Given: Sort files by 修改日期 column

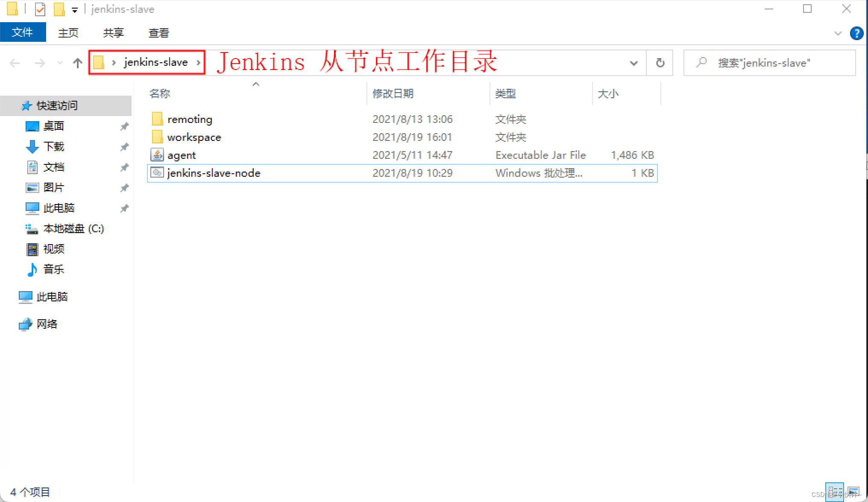Looking at the screenshot, I should pyautogui.click(x=393, y=93).
